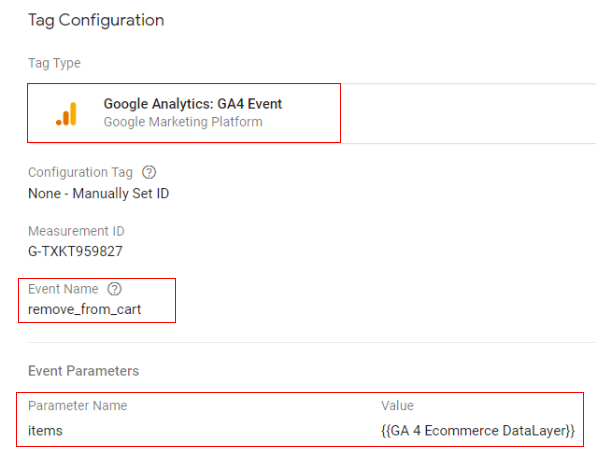Expand the Event Parameters section
The image size is (596, 455).
84,371
